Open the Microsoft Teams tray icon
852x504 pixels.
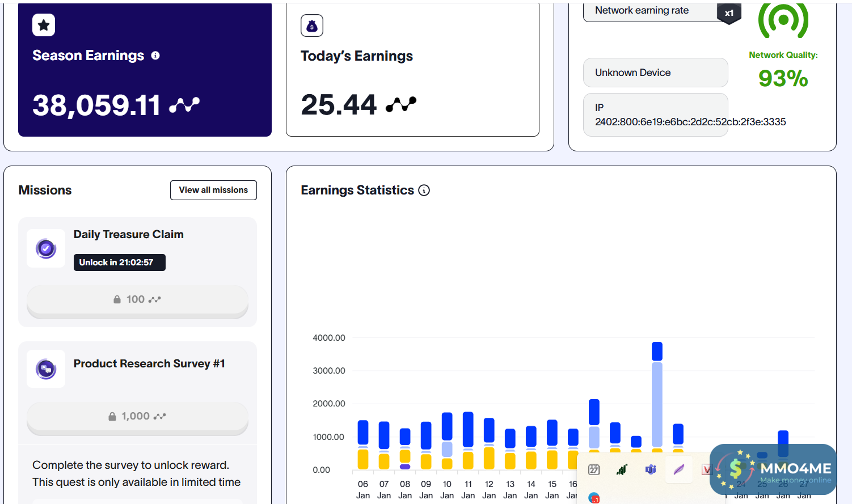(651, 469)
